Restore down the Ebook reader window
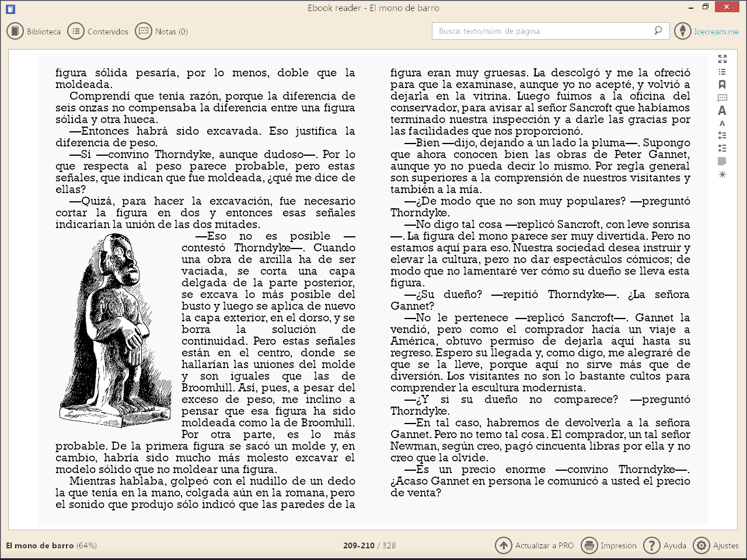Screen dimensions: 747x560 (705, 8)
